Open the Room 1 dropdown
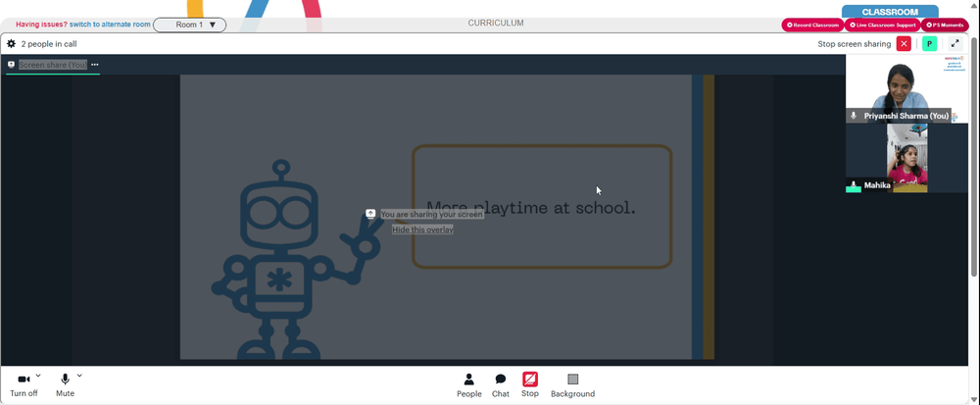Screen dimensions: 980x405 point(189,25)
